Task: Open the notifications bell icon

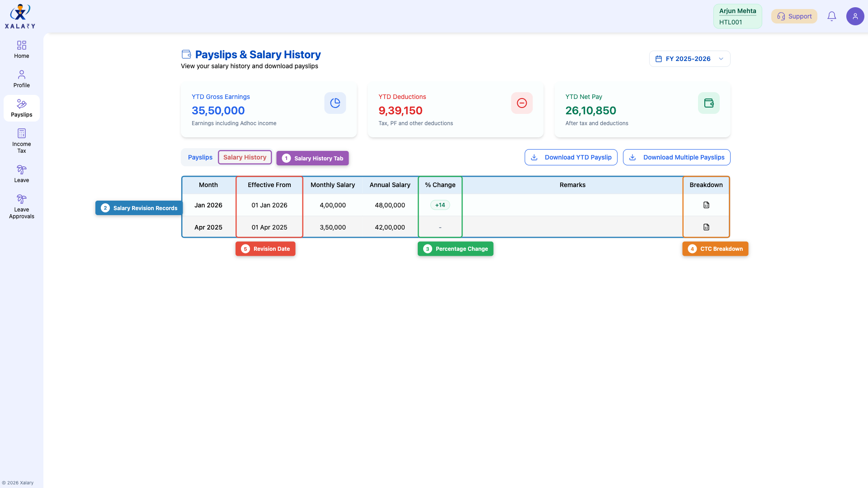Action: 831,16
